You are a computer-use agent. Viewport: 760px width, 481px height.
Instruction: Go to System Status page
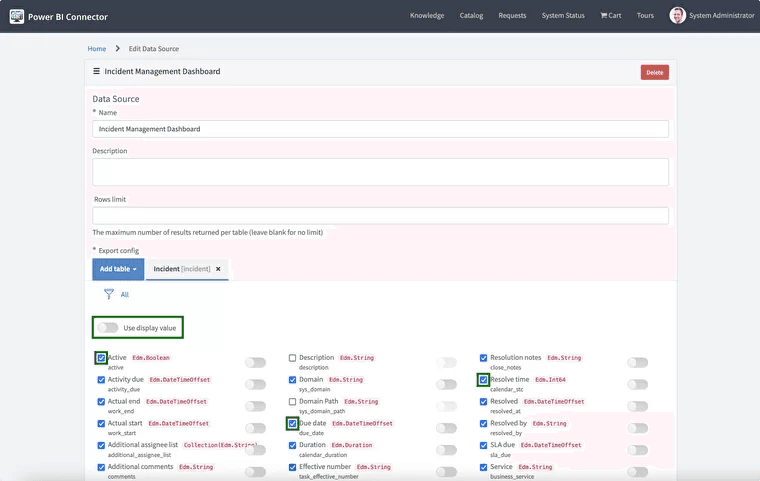coord(563,16)
